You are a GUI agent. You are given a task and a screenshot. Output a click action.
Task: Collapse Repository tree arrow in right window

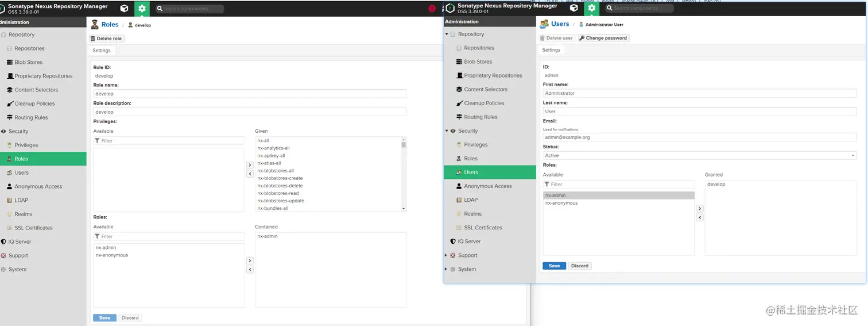(447, 34)
